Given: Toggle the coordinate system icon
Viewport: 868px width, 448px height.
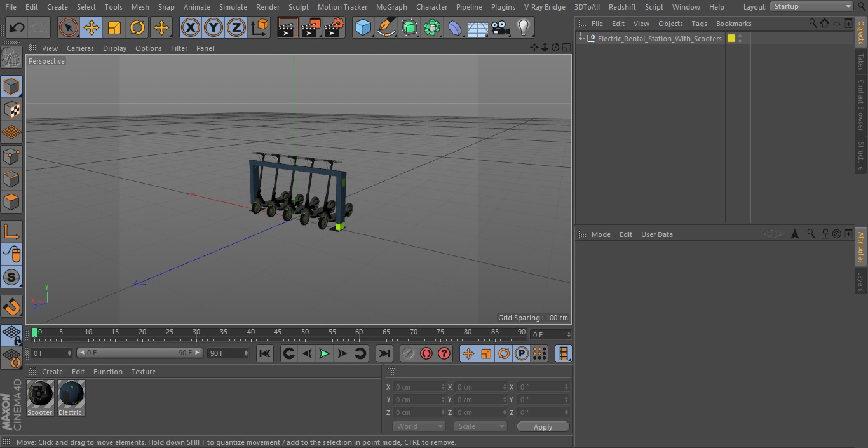Looking at the screenshot, I should coord(260,27).
